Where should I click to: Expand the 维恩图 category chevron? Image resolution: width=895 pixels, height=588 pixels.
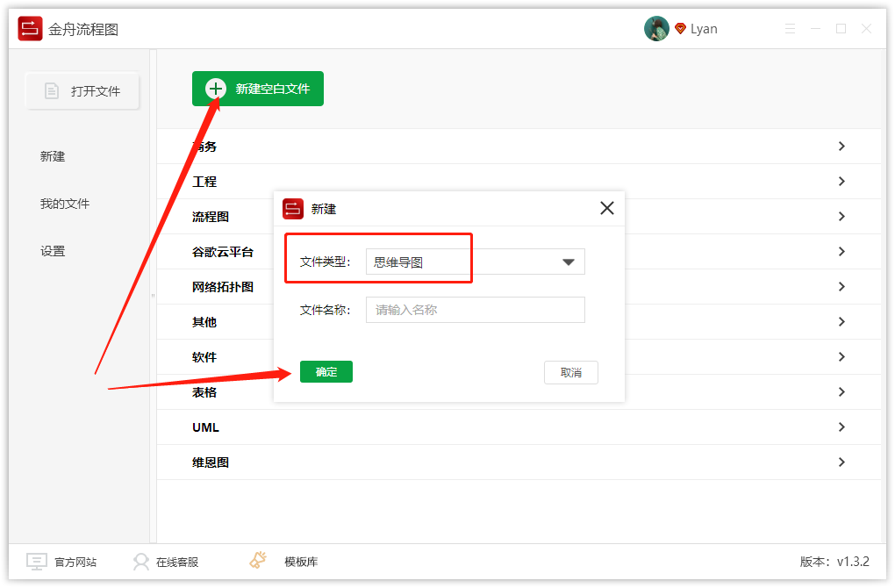(x=841, y=462)
